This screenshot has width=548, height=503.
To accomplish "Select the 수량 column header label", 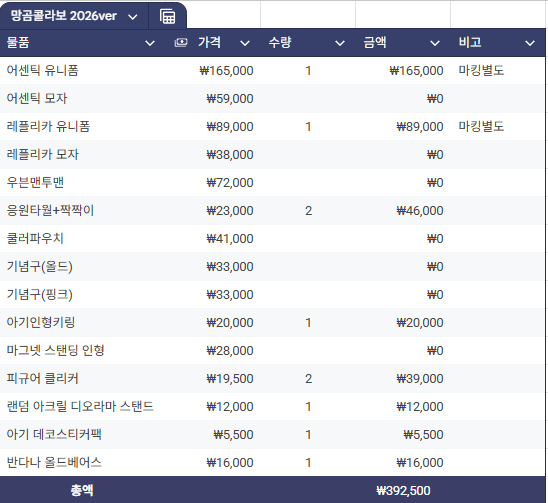I will [x=280, y=43].
